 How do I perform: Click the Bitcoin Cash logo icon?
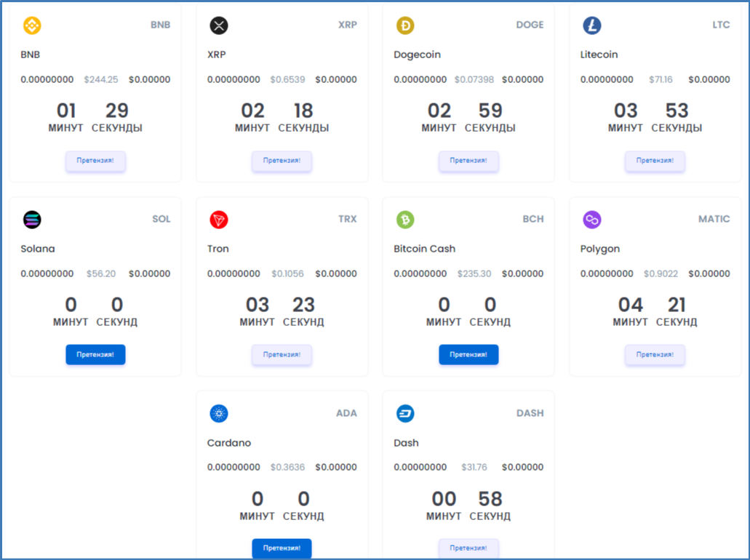coord(405,220)
